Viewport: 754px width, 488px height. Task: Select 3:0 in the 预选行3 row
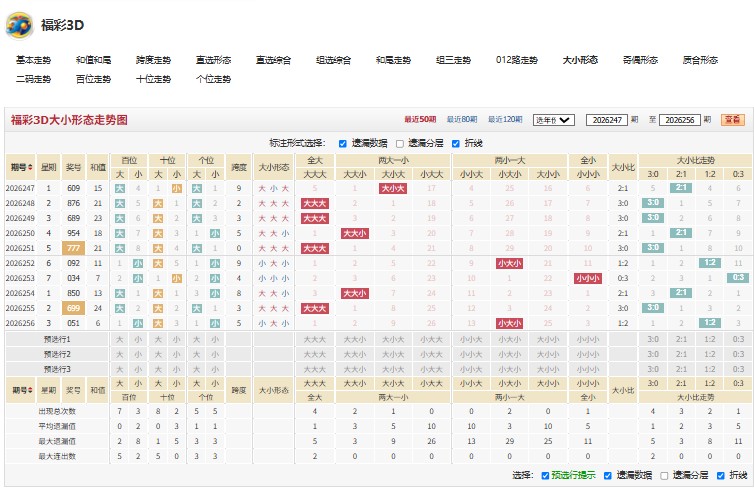(x=653, y=369)
